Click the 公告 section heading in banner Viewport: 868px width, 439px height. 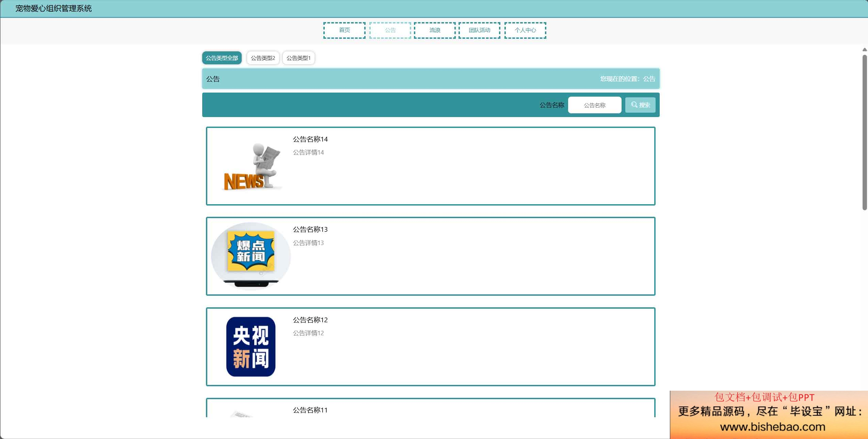[213, 79]
